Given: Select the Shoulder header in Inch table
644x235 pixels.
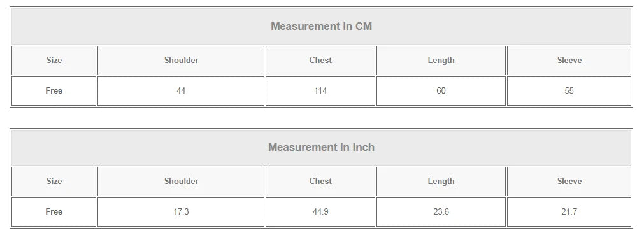Looking at the screenshot, I should click(x=181, y=181).
